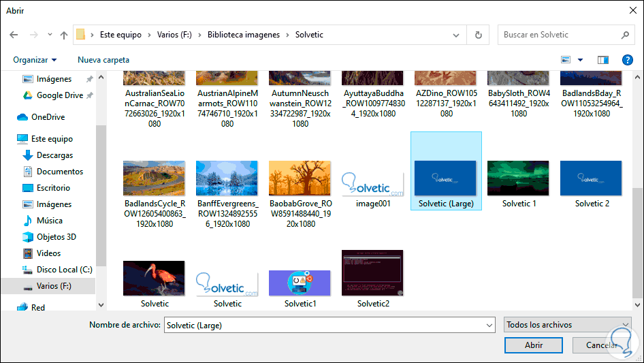Viewport: 644px width, 363px height.
Task: Go up one folder level
Action: click(64, 35)
